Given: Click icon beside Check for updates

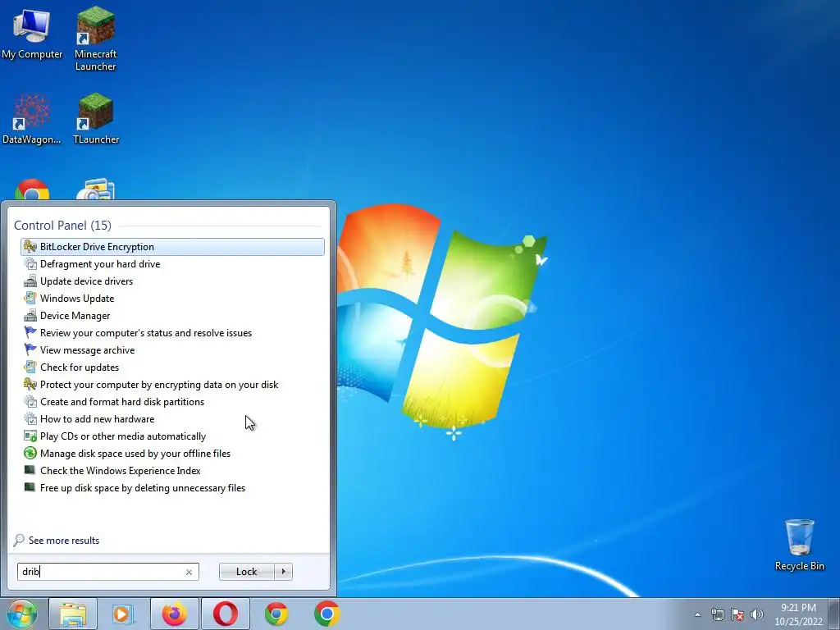Looking at the screenshot, I should coord(30,367).
